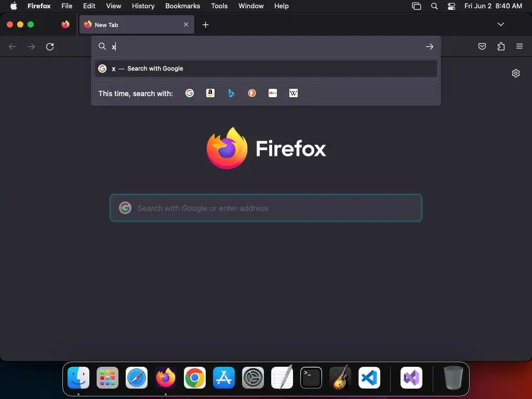Open Save to Pocket button
This screenshot has width=532, height=399.
482,46
